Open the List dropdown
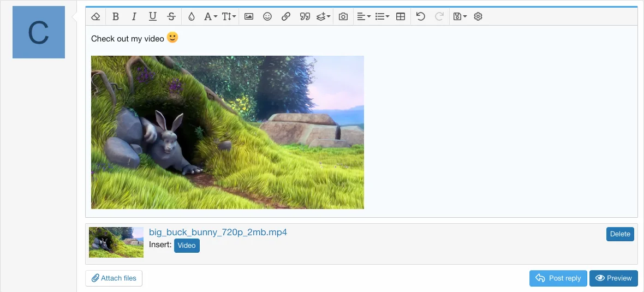Image resolution: width=644 pixels, height=292 pixels. click(x=382, y=16)
